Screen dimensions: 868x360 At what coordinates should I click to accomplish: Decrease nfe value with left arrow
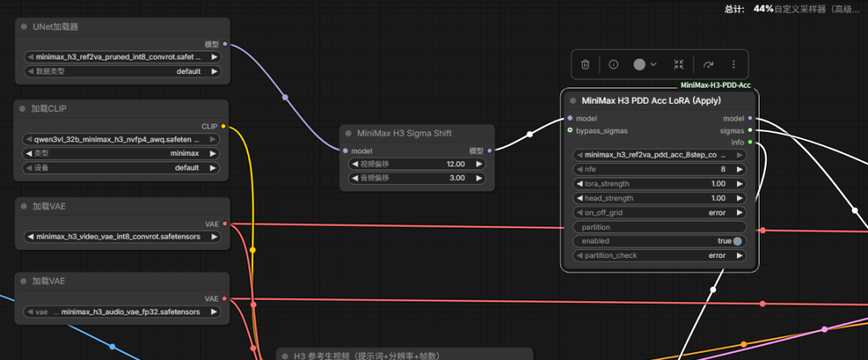tap(579, 169)
